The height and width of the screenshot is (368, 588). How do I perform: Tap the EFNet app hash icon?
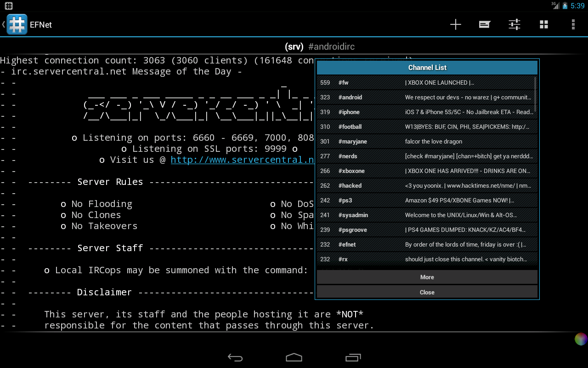tap(17, 25)
